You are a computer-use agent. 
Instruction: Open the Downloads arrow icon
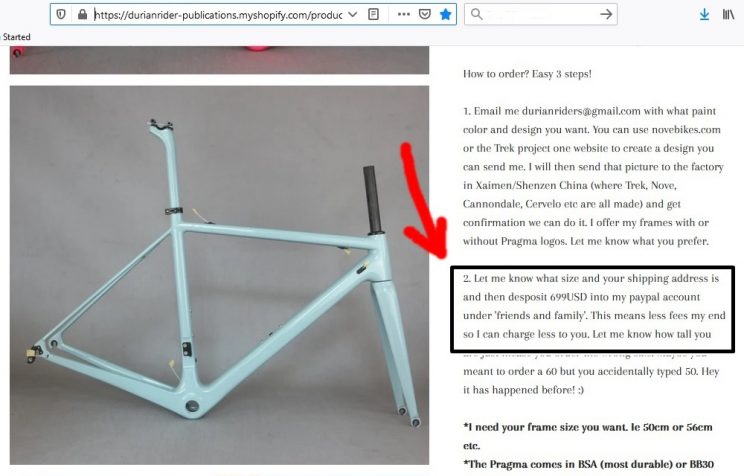[704, 15]
